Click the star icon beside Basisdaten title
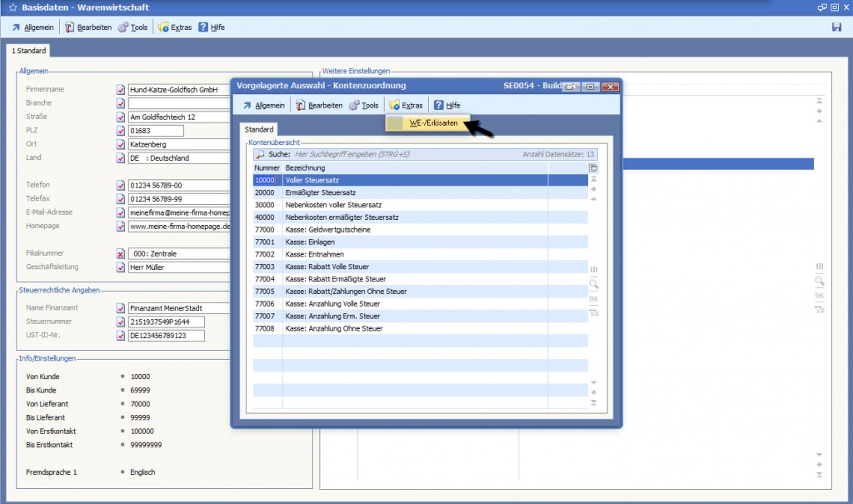Screen dimensions: 853x504 coord(12,7)
